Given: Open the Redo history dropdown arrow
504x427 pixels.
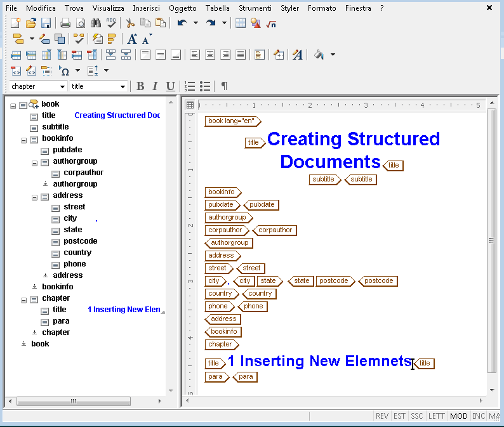Looking at the screenshot, I should pos(224,23).
